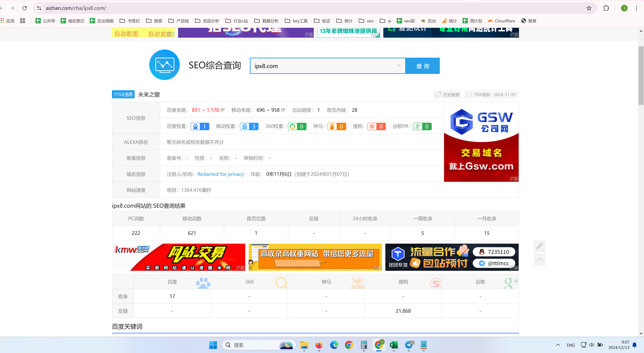Bookmark this page with the star icon

click(589, 8)
